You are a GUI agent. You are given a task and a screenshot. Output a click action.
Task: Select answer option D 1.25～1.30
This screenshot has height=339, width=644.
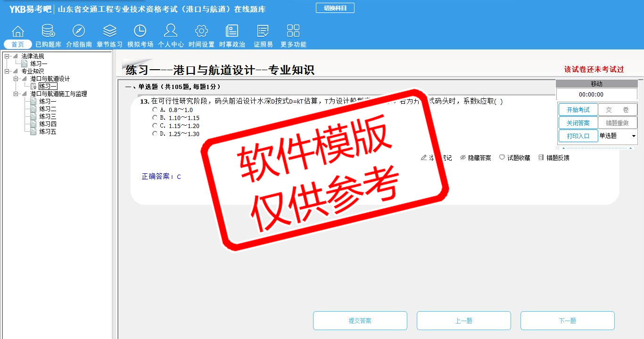[x=155, y=134]
